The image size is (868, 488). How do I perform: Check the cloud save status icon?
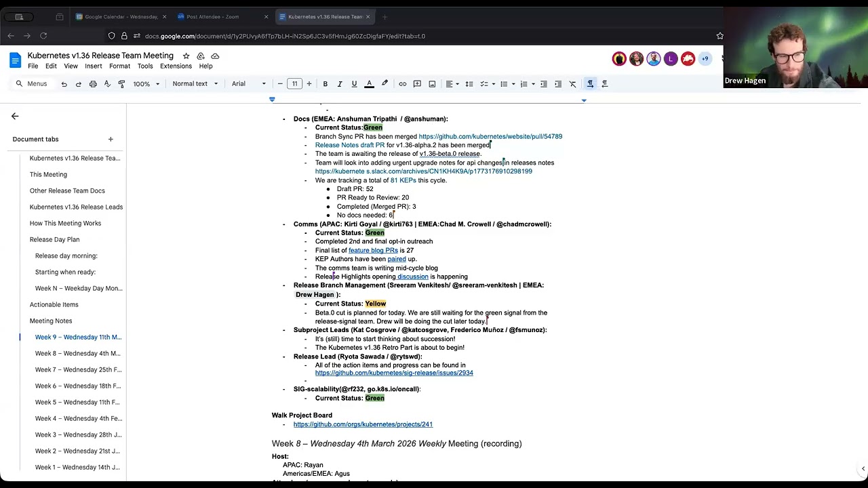point(215,56)
